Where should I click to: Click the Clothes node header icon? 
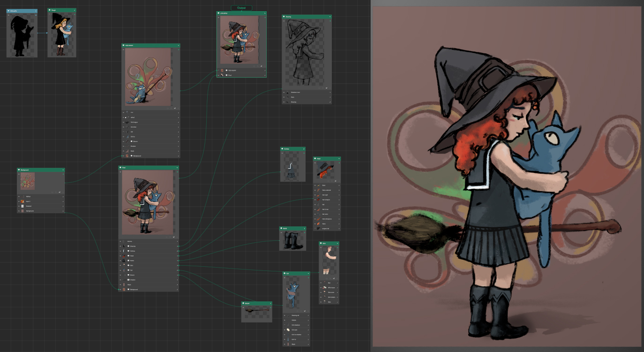282,149
